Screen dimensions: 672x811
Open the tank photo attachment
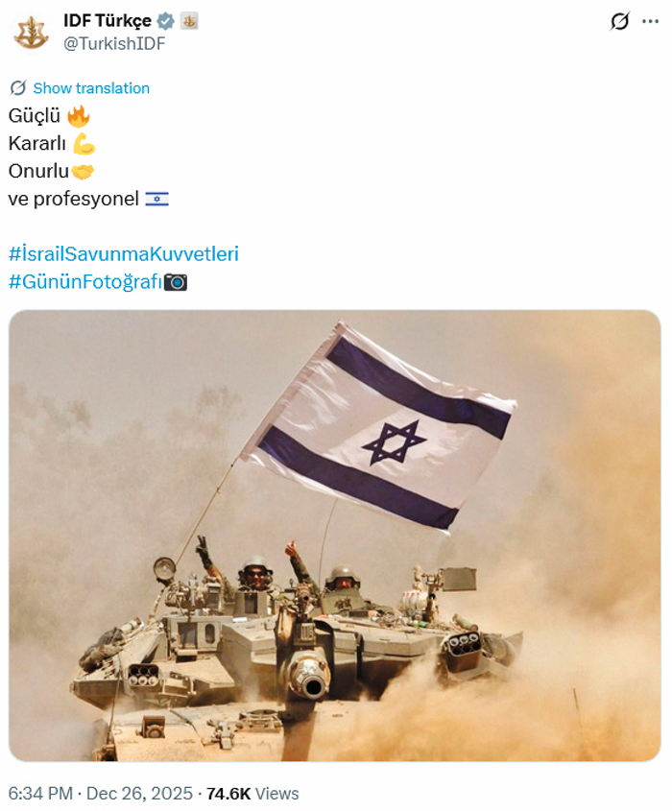pos(335,536)
